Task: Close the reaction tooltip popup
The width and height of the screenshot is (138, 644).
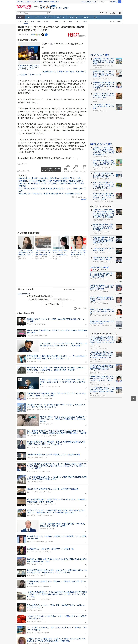Action: (60, 169)
